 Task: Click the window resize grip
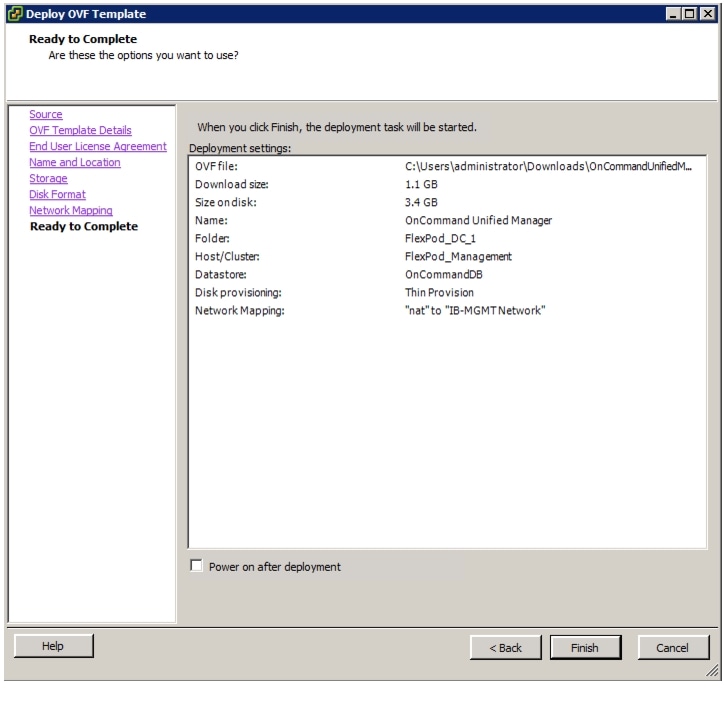pyautogui.click(x=713, y=670)
